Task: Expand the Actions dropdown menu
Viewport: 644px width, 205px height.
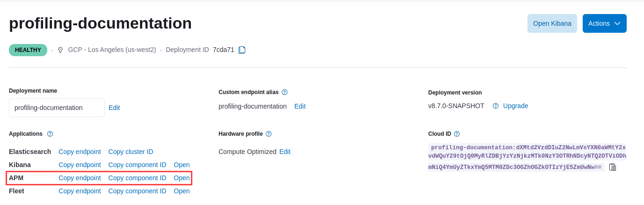Action: [x=604, y=23]
